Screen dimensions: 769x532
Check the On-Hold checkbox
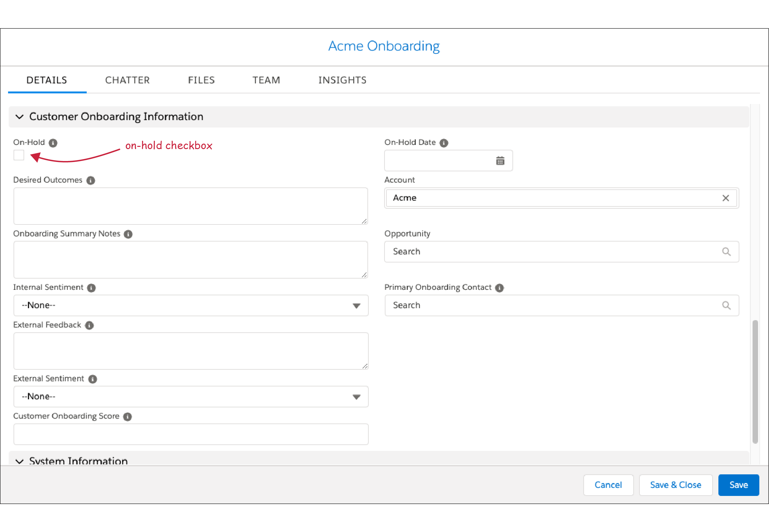pos(19,155)
